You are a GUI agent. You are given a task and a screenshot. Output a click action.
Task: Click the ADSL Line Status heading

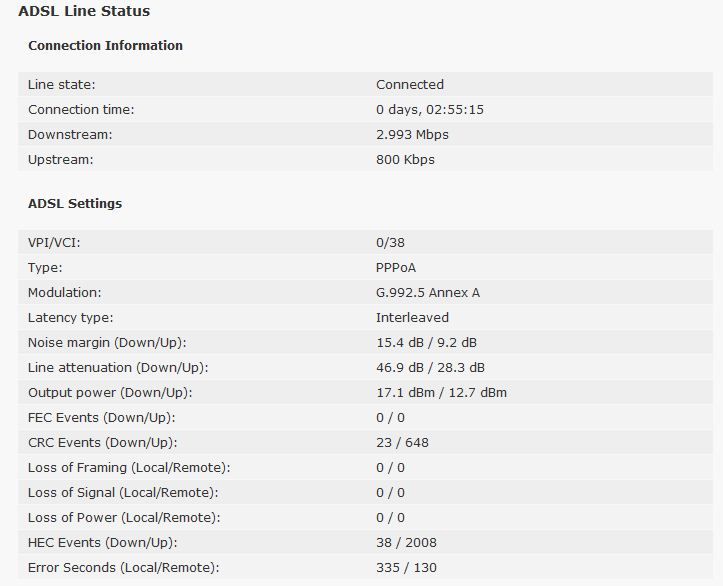[84, 12]
